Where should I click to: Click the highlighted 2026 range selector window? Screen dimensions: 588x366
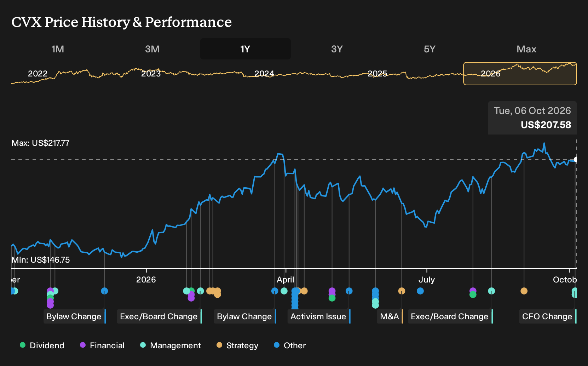click(x=520, y=74)
